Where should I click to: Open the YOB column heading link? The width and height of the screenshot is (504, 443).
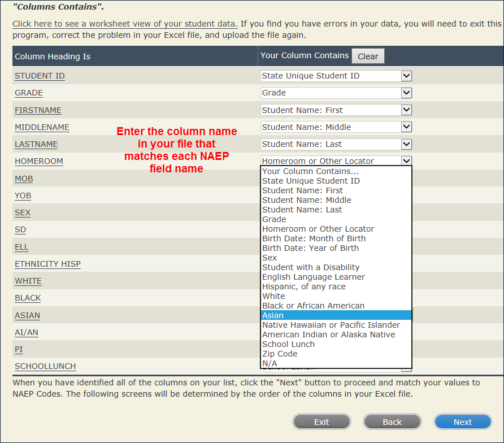coord(23,196)
